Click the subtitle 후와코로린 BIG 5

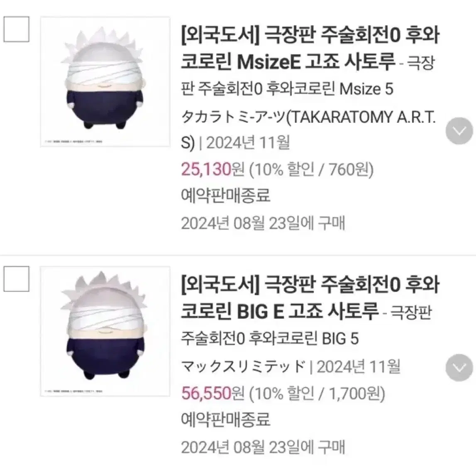[x=304, y=339]
